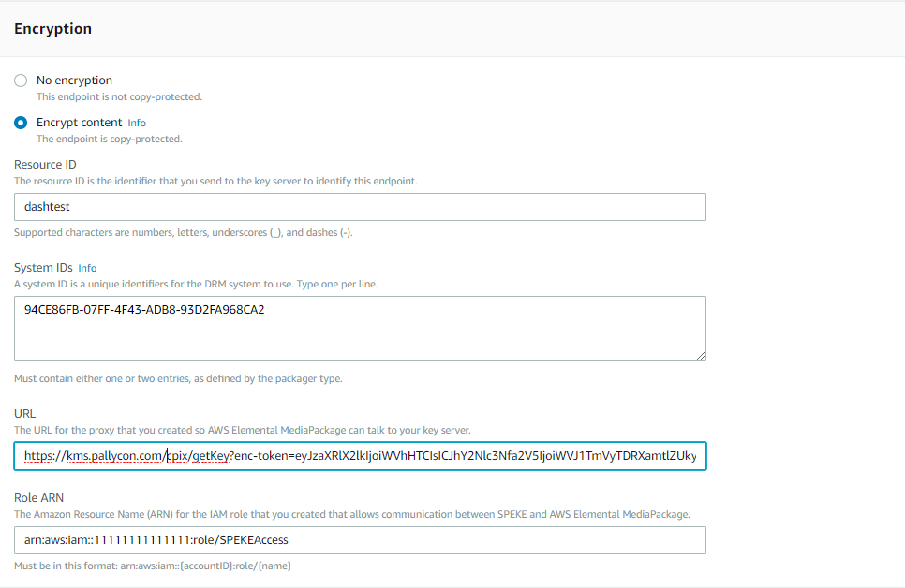Click the Resource ID field label

click(x=45, y=165)
